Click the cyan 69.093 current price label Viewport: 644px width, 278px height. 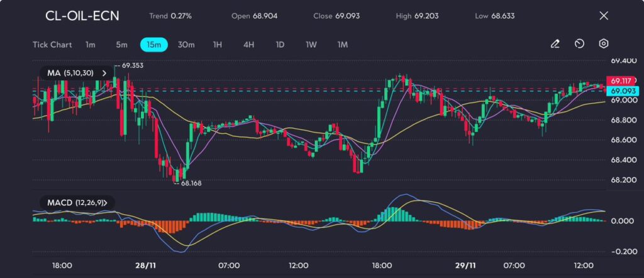(622, 91)
